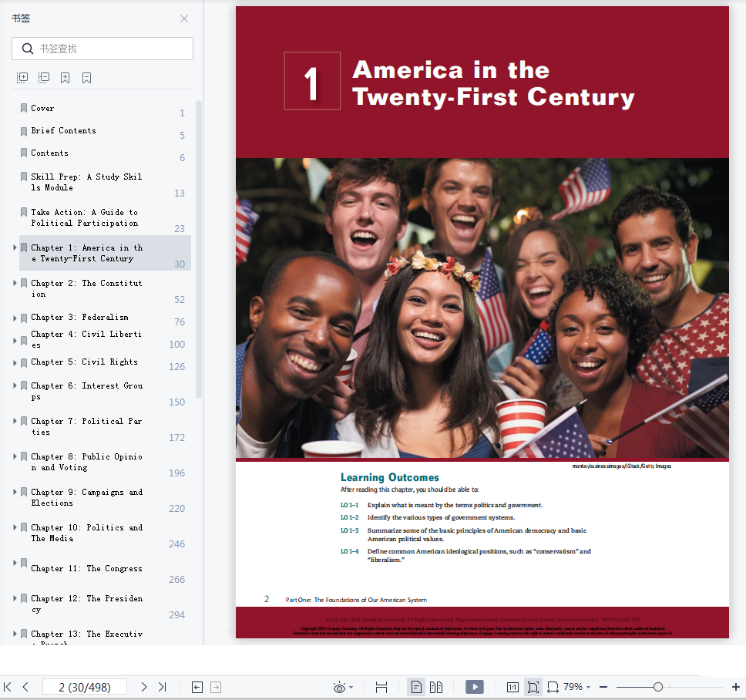Open the Contents bookmark
This screenshot has width=746, height=700.
click(x=49, y=153)
